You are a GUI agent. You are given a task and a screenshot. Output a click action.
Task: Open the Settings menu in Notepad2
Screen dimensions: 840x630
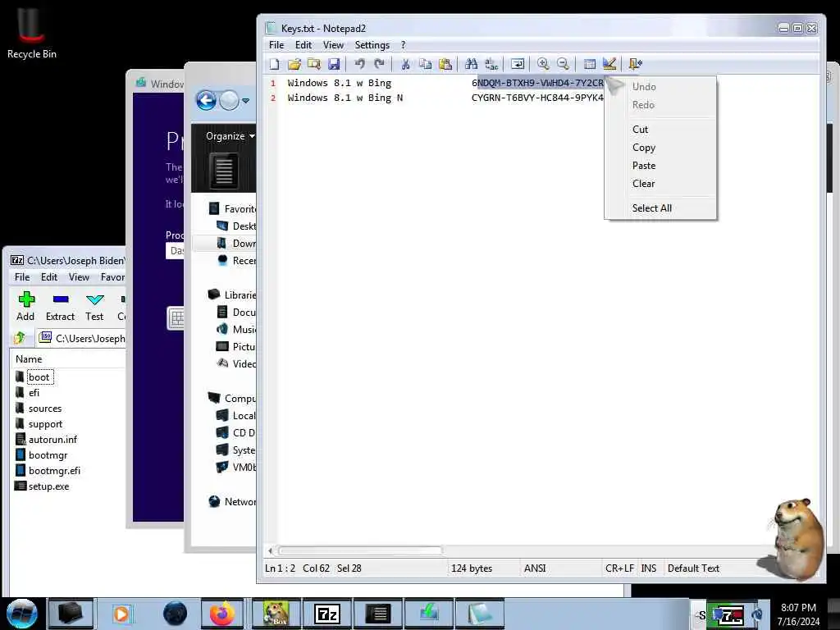[x=372, y=45]
